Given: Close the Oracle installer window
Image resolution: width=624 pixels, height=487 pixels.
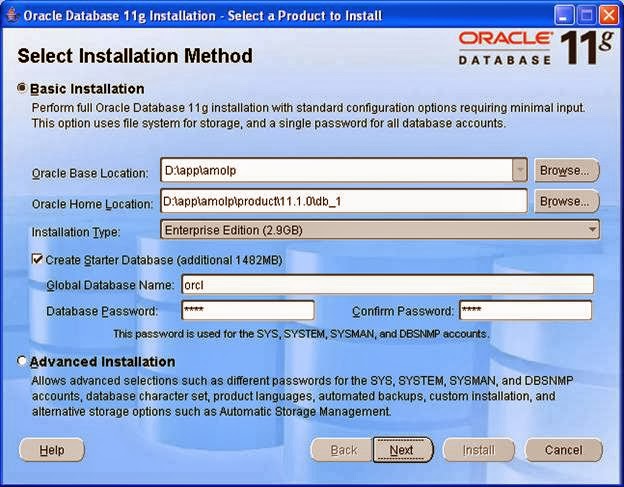Looking at the screenshot, I should [x=609, y=16].
